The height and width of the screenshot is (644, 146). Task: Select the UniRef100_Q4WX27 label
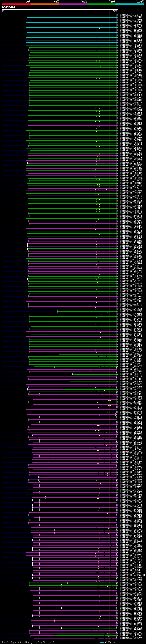(x=131, y=218)
